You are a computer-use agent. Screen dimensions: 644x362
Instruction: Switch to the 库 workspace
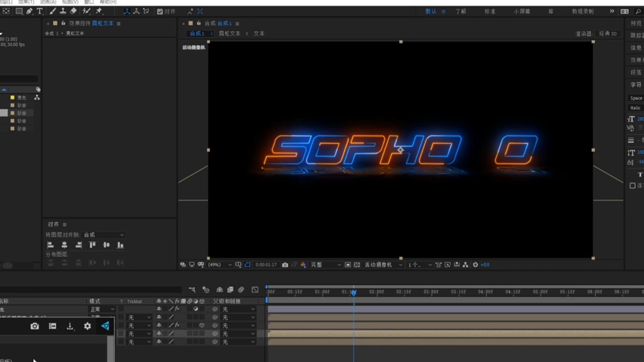click(551, 11)
